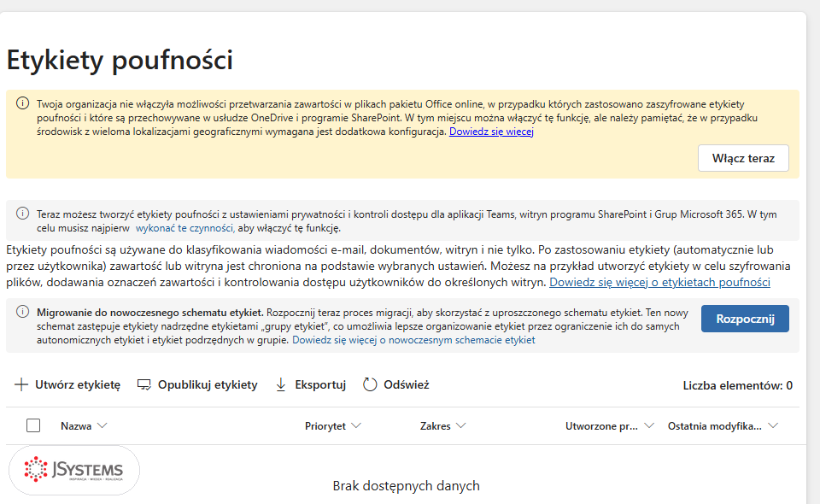Click the plus icon beside Utwórz etykietę

pyautogui.click(x=20, y=384)
